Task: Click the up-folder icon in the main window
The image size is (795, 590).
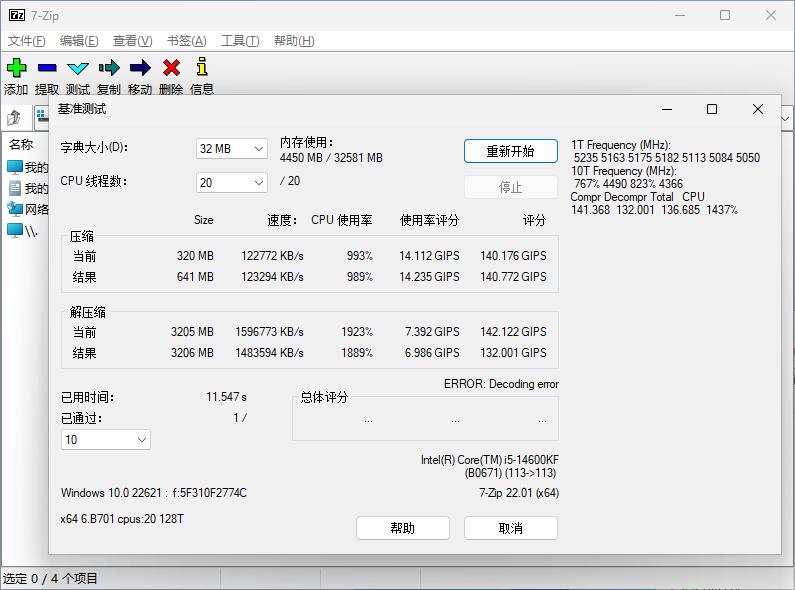Action: point(14,118)
